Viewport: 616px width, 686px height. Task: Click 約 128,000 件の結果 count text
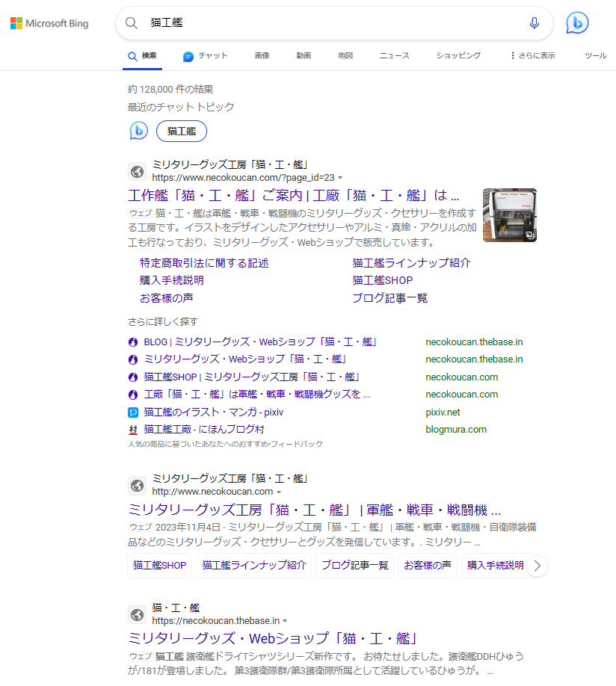coord(170,89)
